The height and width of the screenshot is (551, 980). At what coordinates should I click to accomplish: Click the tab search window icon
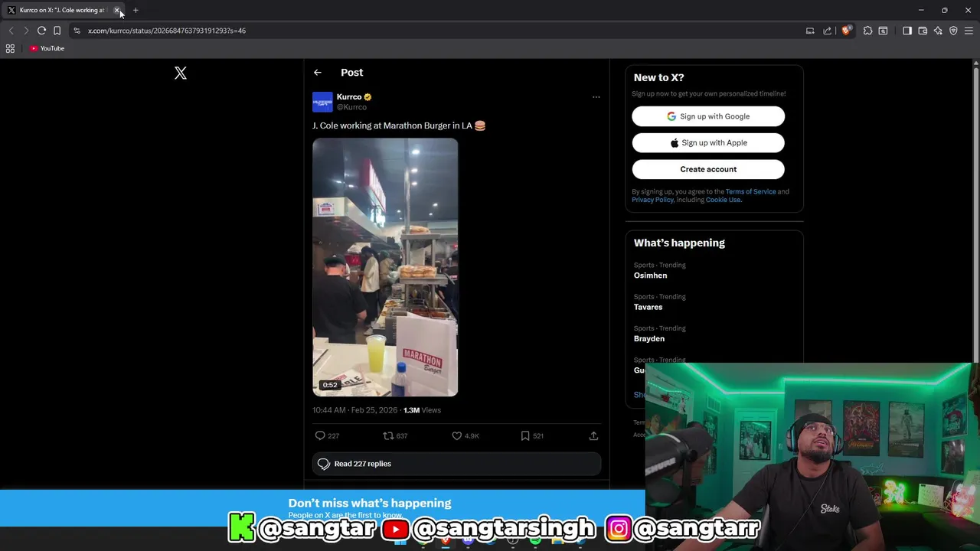point(883,31)
